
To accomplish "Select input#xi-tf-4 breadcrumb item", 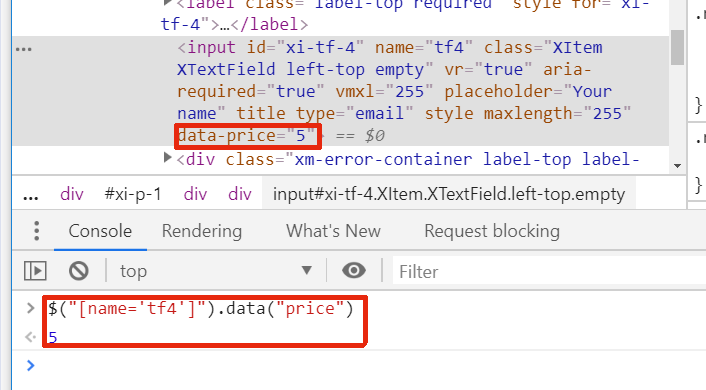I will point(449,194).
